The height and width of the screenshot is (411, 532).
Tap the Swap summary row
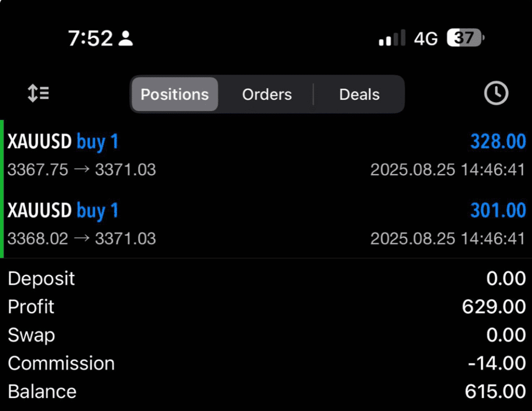(x=266, y=335)
